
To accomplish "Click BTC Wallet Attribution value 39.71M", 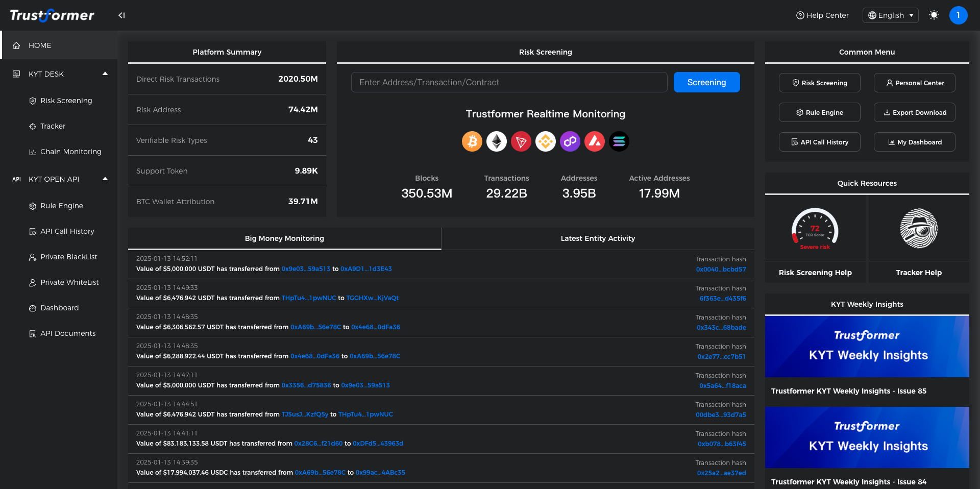I will click(303, 202).
